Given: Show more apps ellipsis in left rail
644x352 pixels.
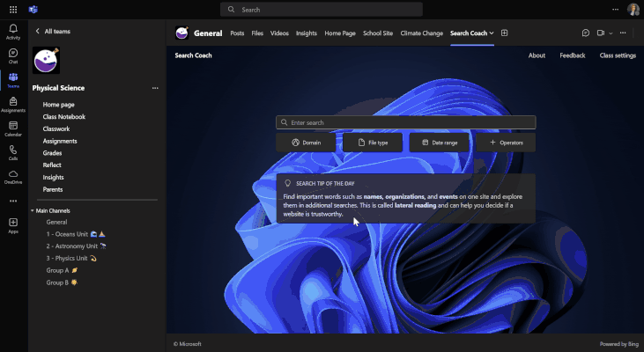Looking at the screenshot, I should pyautogui.click(x=13, y=201).
